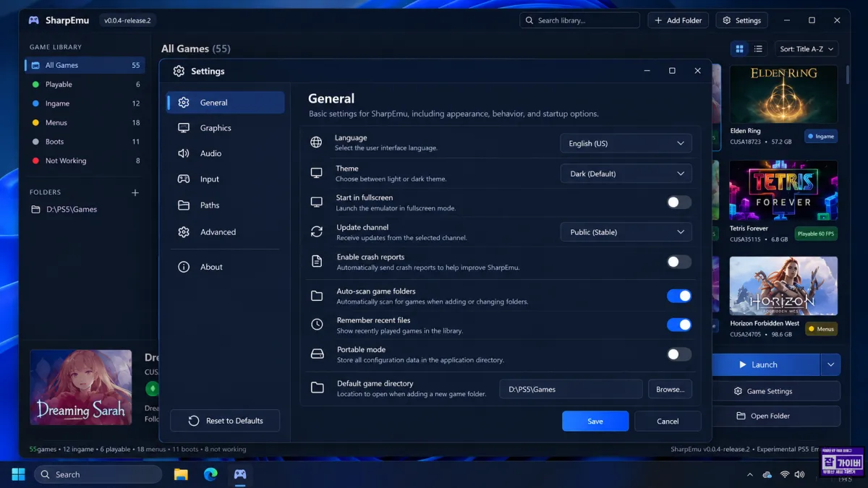
Task: Open the Input settings tab
Action: (226, 179)
